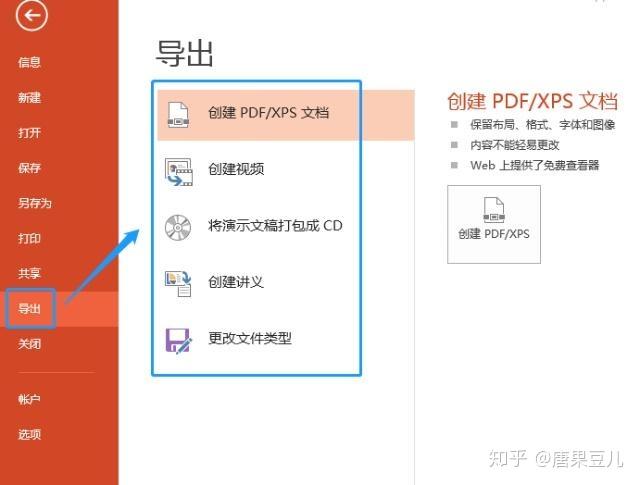This screenshot has height=485, width=640.
Task: Click the create video film icon
Action: (x=178, y=171)
